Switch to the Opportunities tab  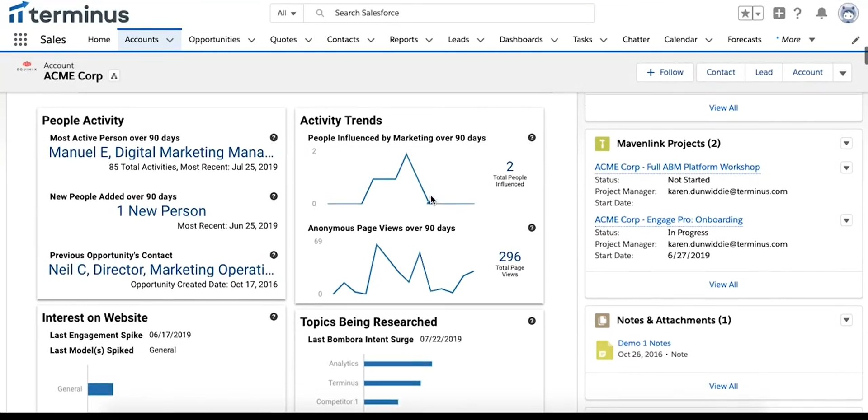214,39
